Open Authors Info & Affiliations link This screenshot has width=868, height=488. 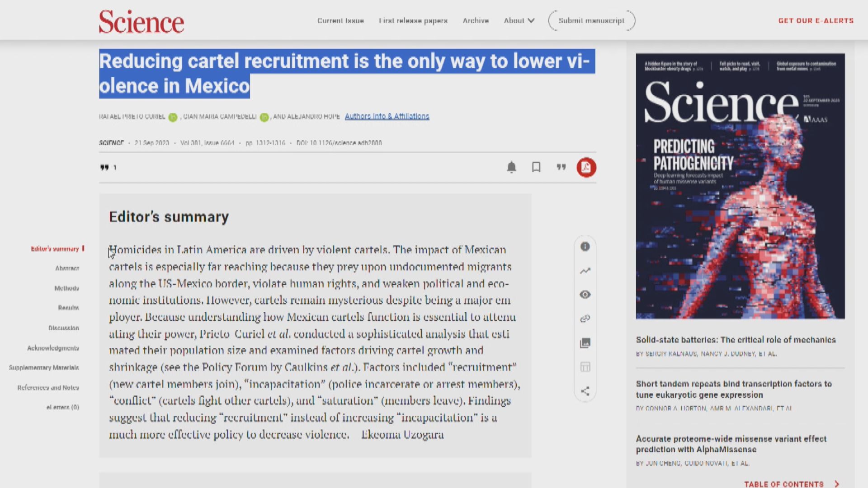(387, 116)
